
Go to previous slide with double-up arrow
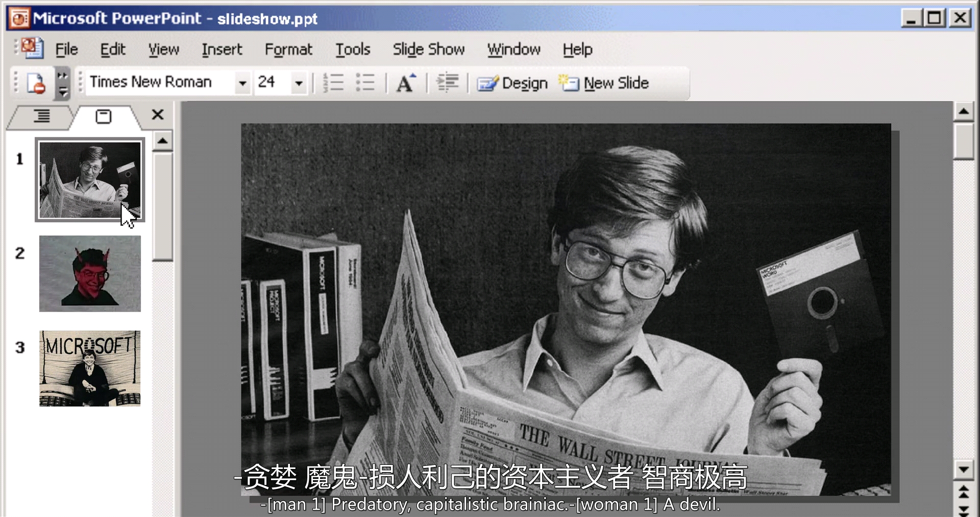(963, 492)
